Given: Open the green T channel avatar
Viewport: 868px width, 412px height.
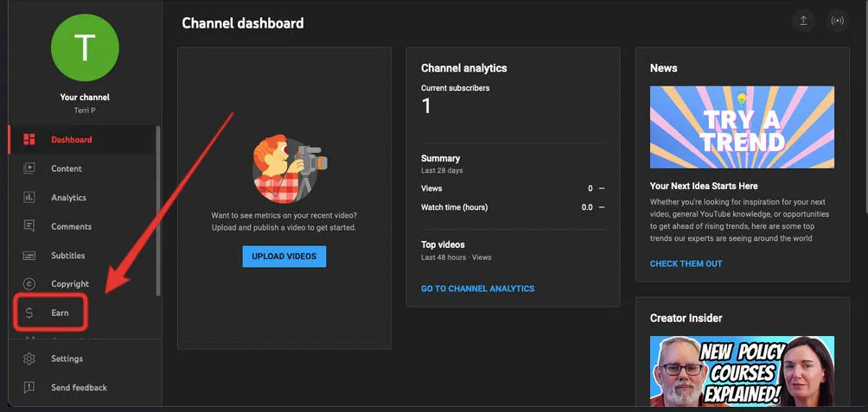Looking at the screenshot, I should click(85, 48).
